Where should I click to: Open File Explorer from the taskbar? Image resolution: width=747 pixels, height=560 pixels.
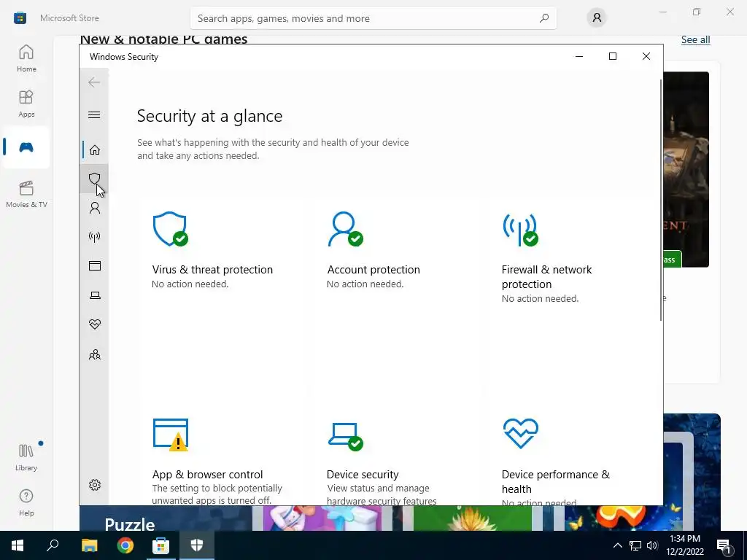(89, 545)
